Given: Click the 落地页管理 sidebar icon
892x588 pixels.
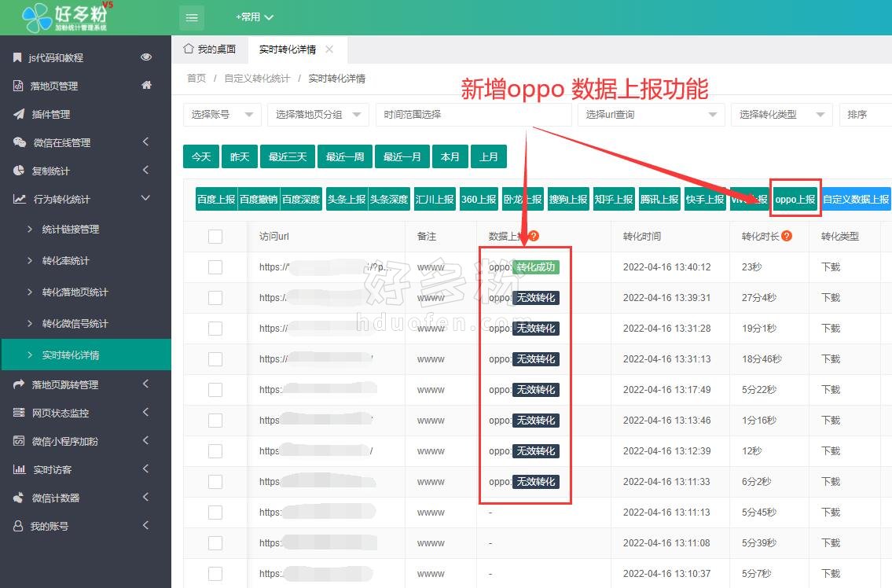Looking at the screenshot, I should point(18,86).
